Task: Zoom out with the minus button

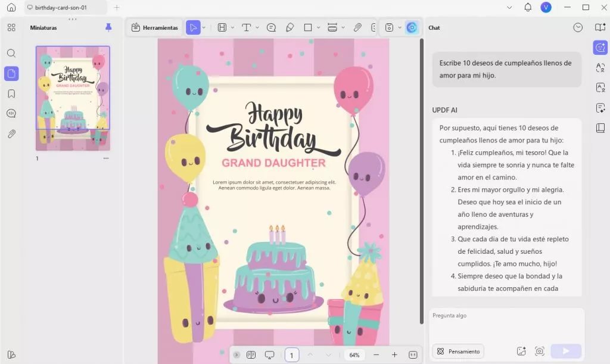Action: 376,354
